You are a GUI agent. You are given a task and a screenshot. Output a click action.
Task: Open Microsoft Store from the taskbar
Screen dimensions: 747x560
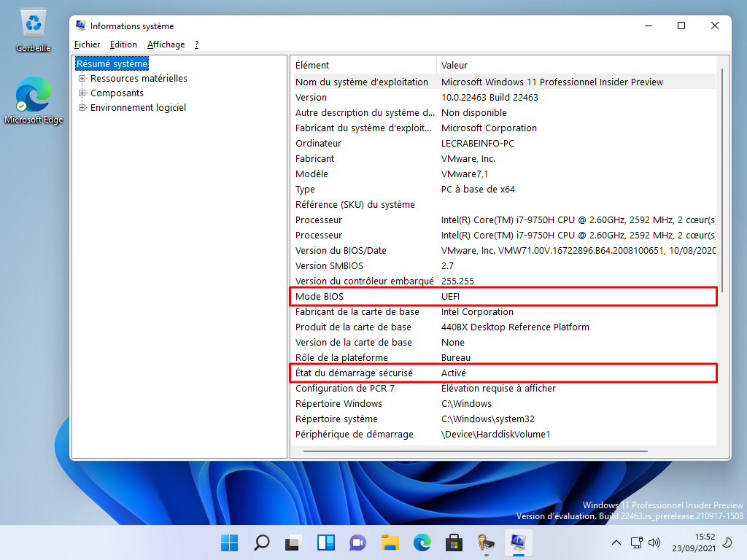454,542
